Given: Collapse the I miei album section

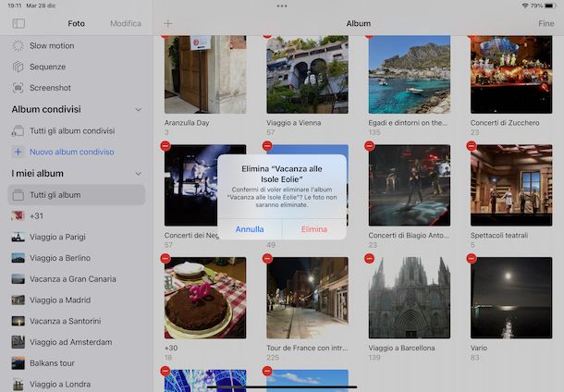Looking at the screenshot, I should point(138,174).
